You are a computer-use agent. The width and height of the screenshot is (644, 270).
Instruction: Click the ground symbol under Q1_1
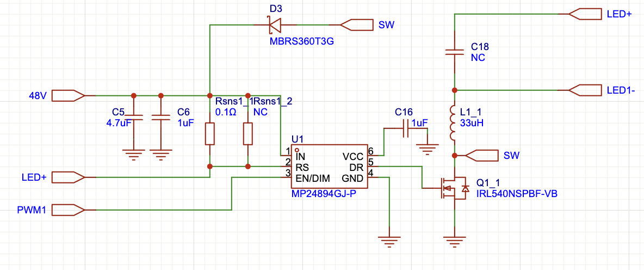454,240
